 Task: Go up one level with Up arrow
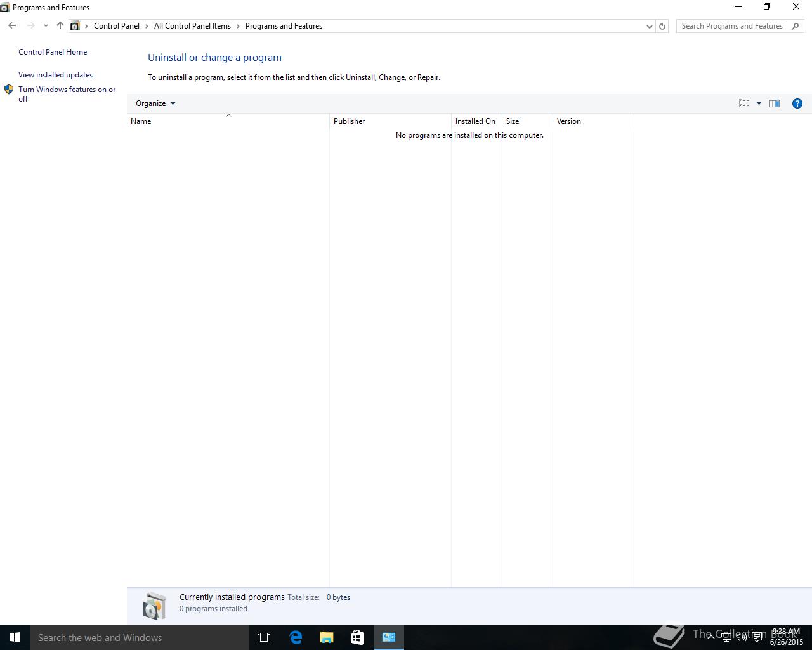click(x=60, y=26)
